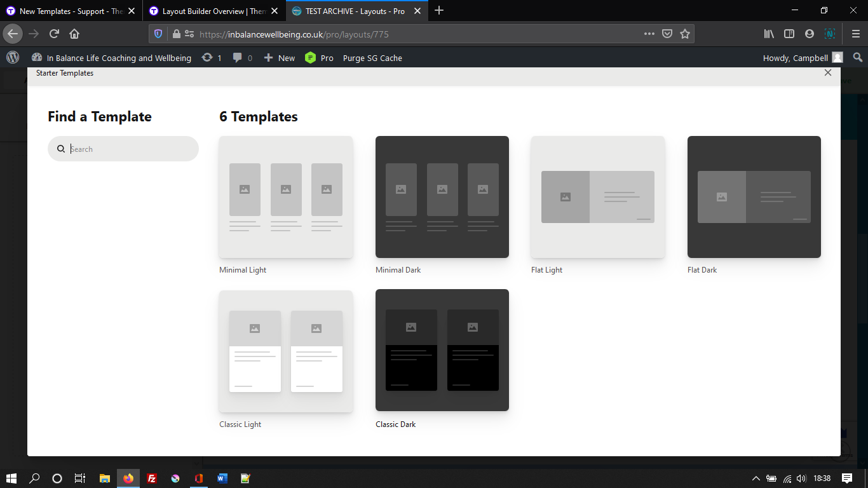
Task: Open File Explorer from the taskbar
Action: (105, 478)
